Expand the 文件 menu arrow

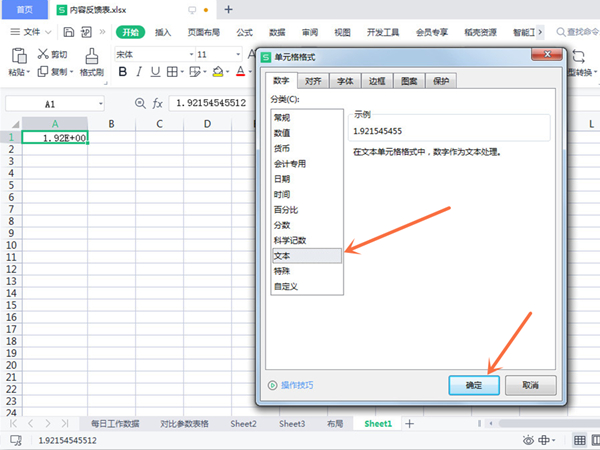(x=48, y=32)
